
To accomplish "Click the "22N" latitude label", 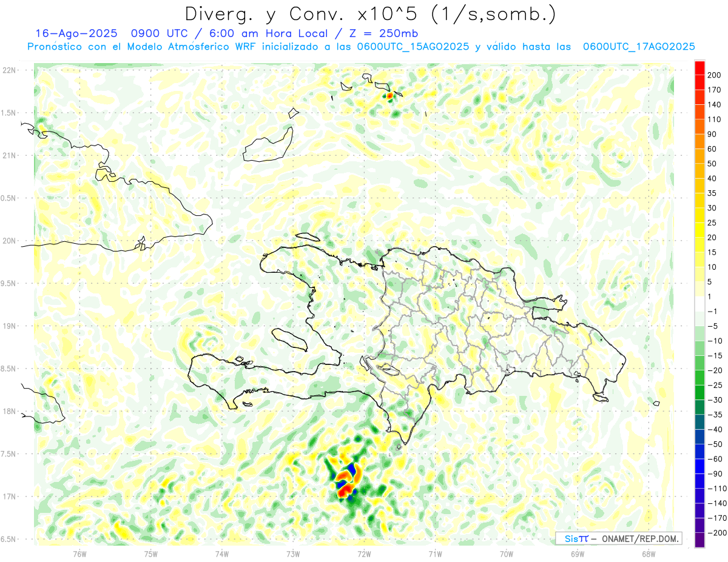I will (x=9, y=70).
